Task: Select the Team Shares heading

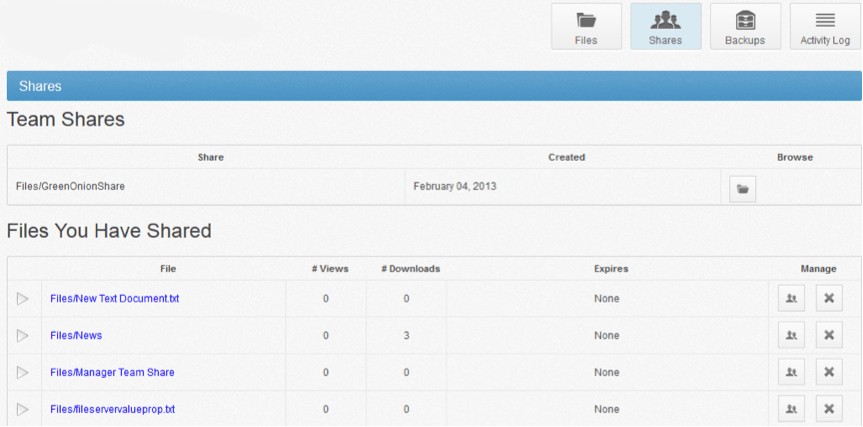Action: pos(65,119)
